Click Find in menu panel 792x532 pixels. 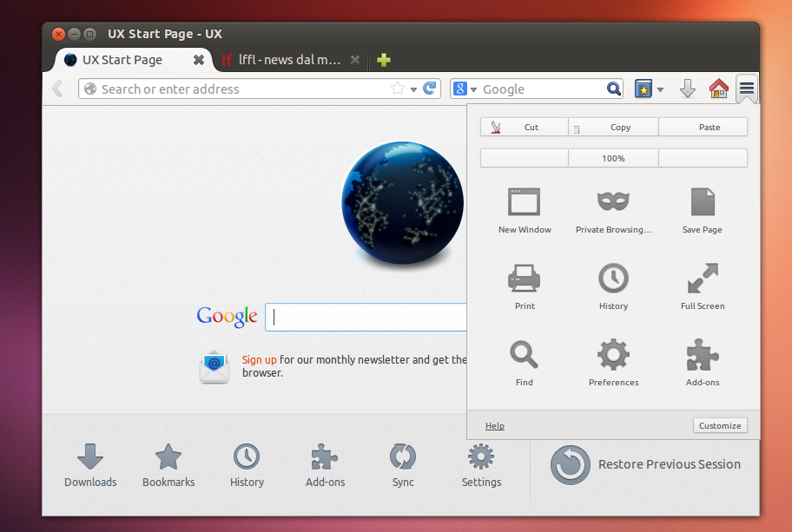[525, 363]
